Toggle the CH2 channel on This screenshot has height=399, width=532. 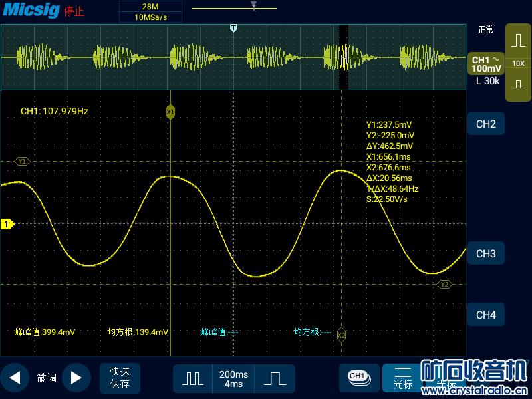point(486,124)
